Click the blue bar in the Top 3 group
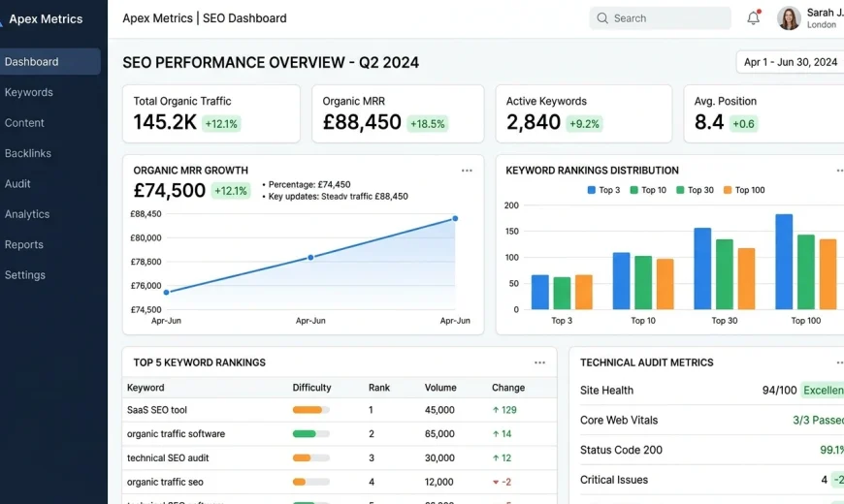The height and width of the screenshot is (504, 844). click(540, 292)
